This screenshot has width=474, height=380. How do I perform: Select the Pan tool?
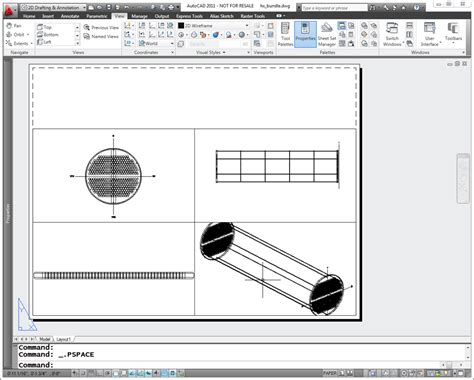[14, 26]
